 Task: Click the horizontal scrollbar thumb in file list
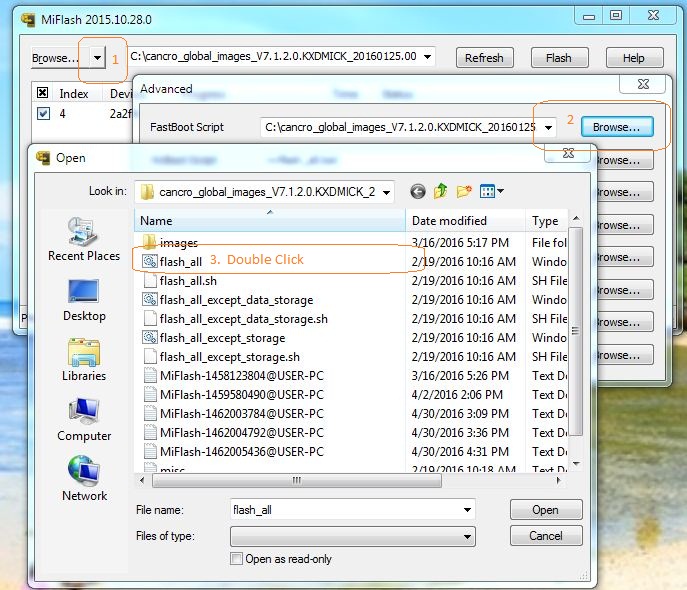point(297,480)
